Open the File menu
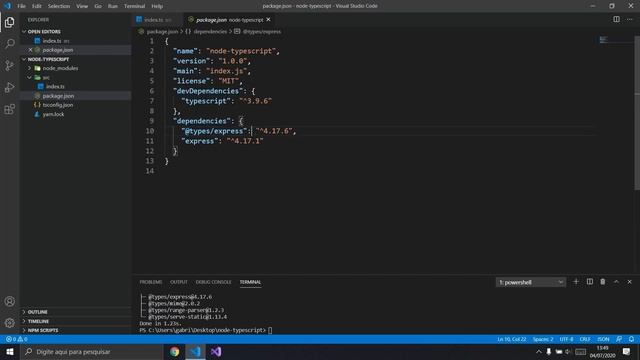This screenshot has height=360, width=640. point(21,6)
